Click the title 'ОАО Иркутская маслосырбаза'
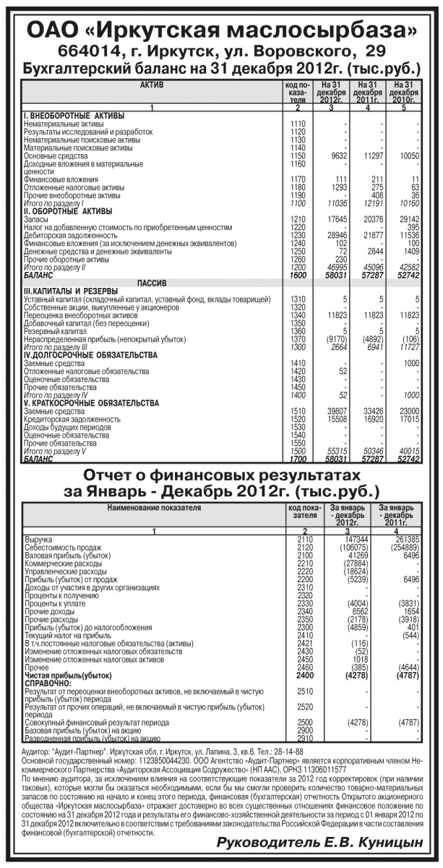The width and height of the screenshot is (443, 868). [221, 30]
